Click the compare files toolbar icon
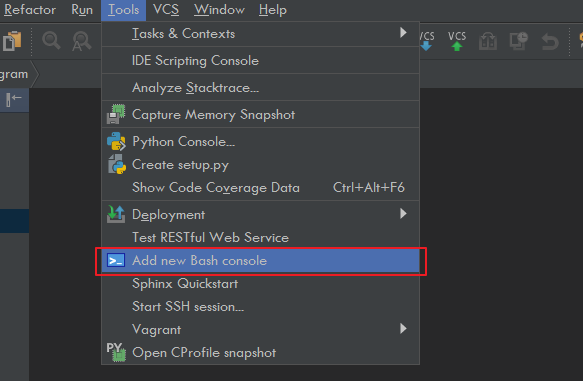Viewport: 583px width, 381px height. 488,41
